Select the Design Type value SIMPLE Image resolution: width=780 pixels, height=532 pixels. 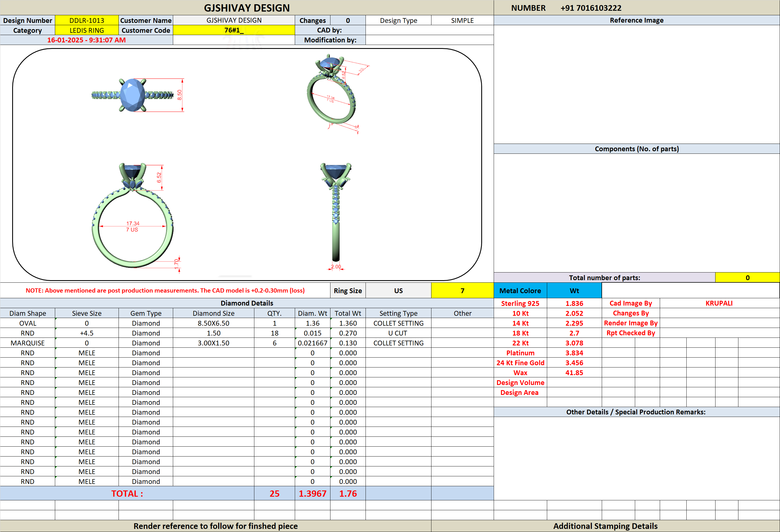tap(462, 20)
